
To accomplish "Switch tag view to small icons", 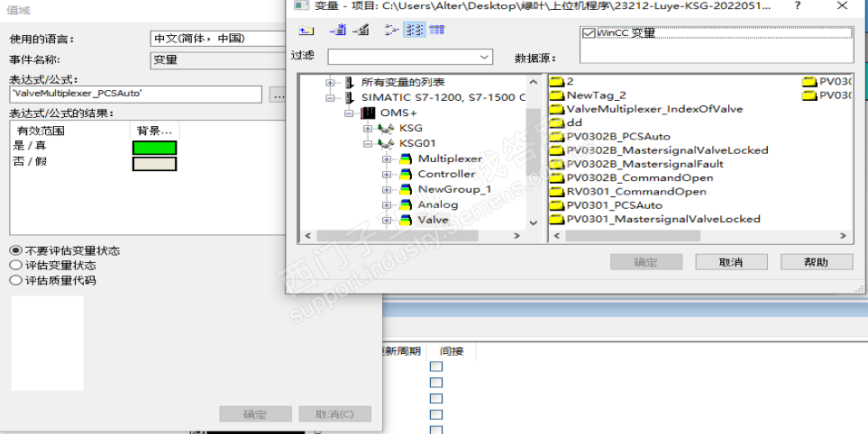I will 392,30.
